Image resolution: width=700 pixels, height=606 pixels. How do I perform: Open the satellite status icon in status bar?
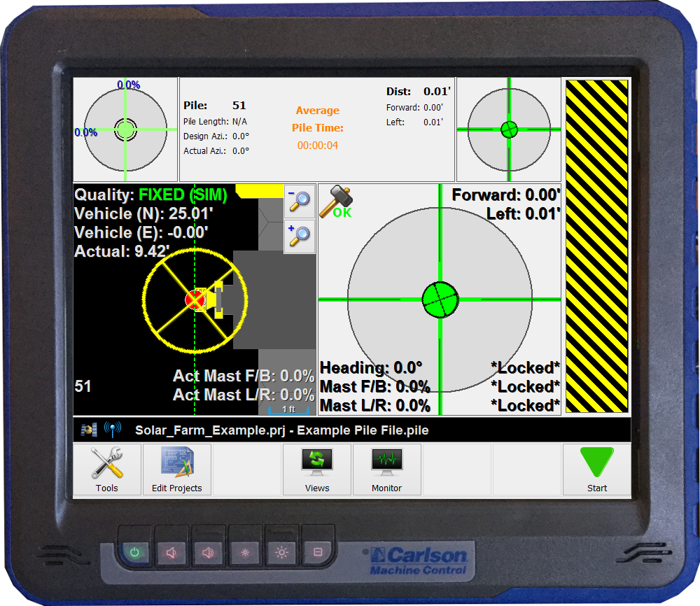tap(89, 429)
